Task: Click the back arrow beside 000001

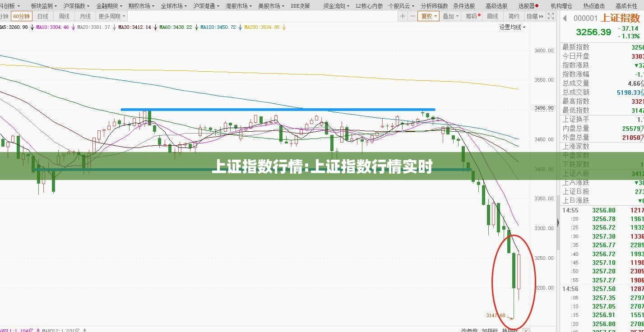Action: click(x=565, y=18)
